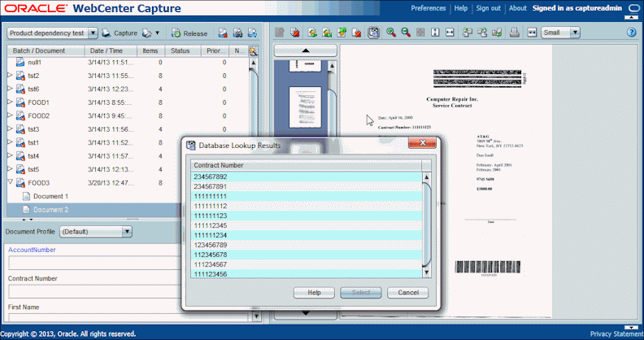Click lookup results scrollbar down arrow

tap(426, 272)
